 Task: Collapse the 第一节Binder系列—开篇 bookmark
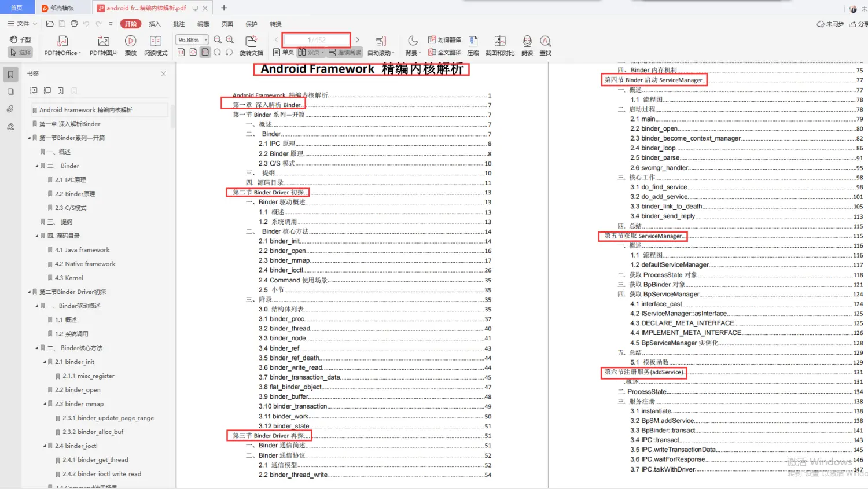pyautogui.click(x=30, y=138)
